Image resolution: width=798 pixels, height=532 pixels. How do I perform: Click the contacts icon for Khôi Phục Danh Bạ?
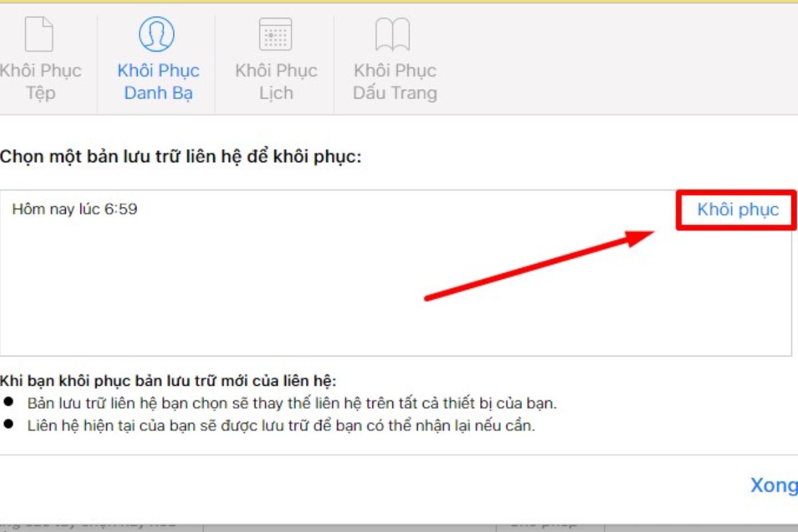[x=158, y=33]
